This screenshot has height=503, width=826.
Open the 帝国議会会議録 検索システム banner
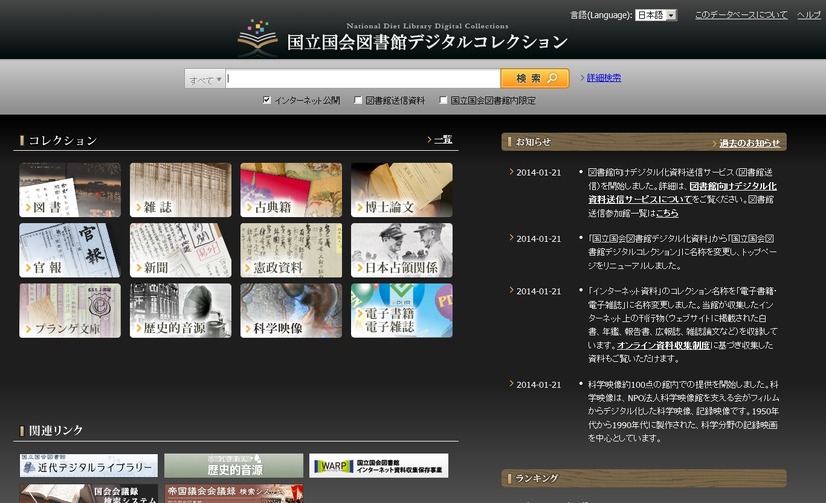(234, 494)
